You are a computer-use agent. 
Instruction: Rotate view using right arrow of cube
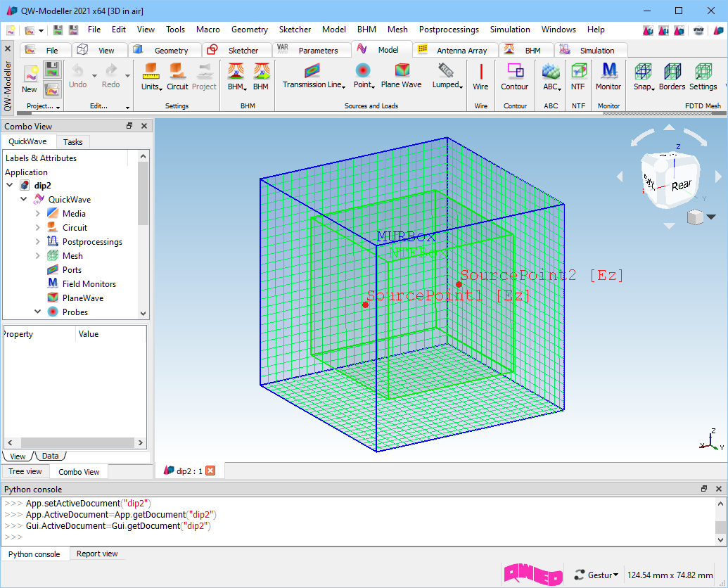pyautogui.click(x=719, y=177)
